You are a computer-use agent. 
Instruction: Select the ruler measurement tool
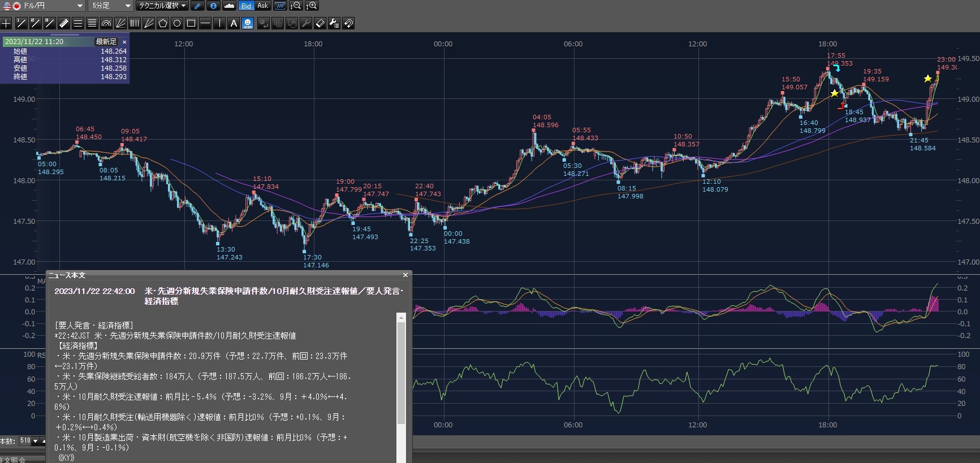point(64,23)
